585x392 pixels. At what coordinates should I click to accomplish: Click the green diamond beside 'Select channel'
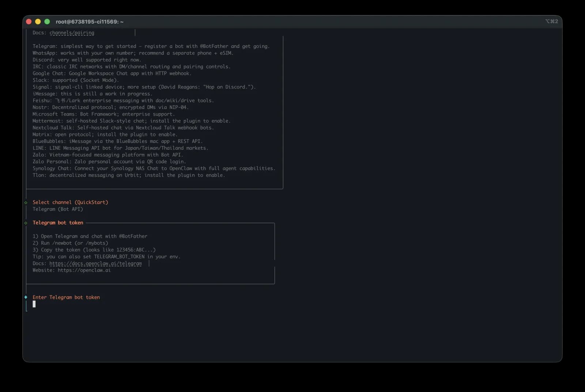[x=26, y=203]
